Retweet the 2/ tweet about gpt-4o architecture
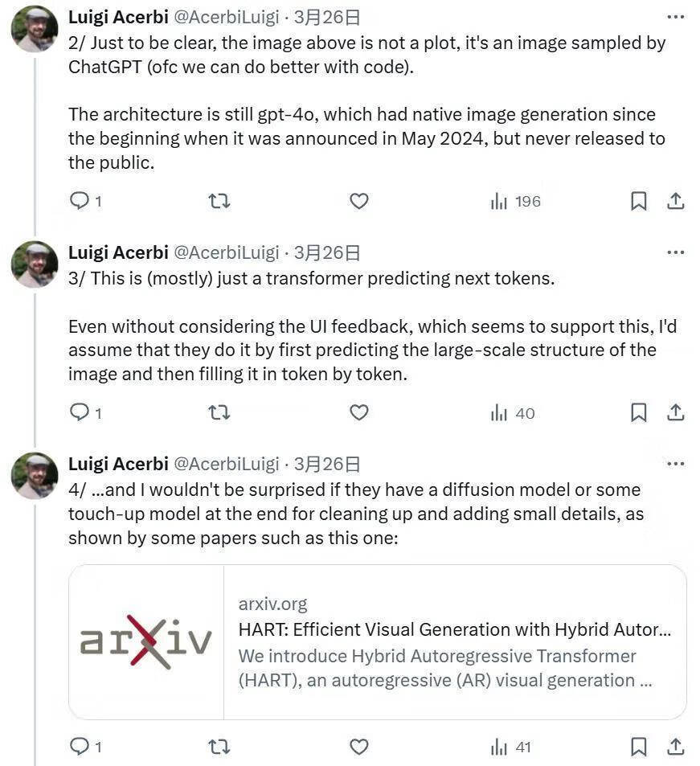Screen dimensions: 700x766 point(219,201)
